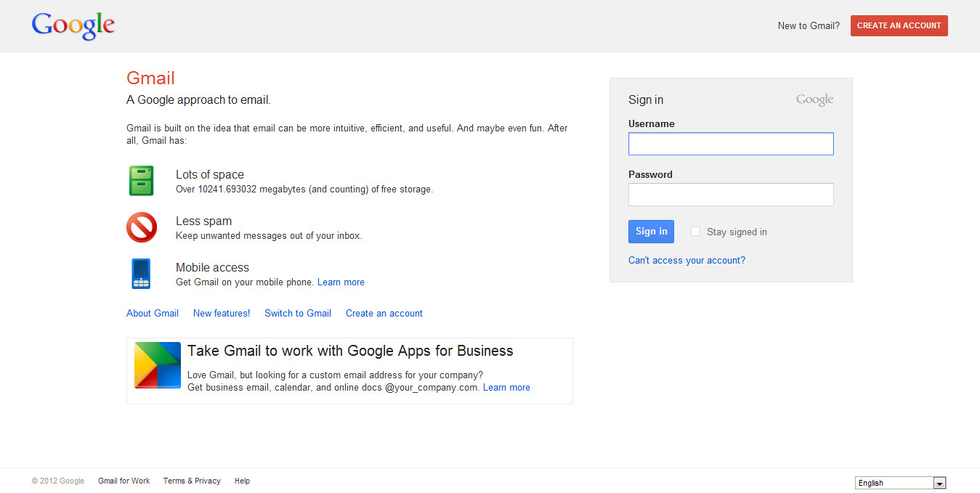Viewport: 980px width, 493px height.
Task: Click the red Gmail page title
Action: 150,78
